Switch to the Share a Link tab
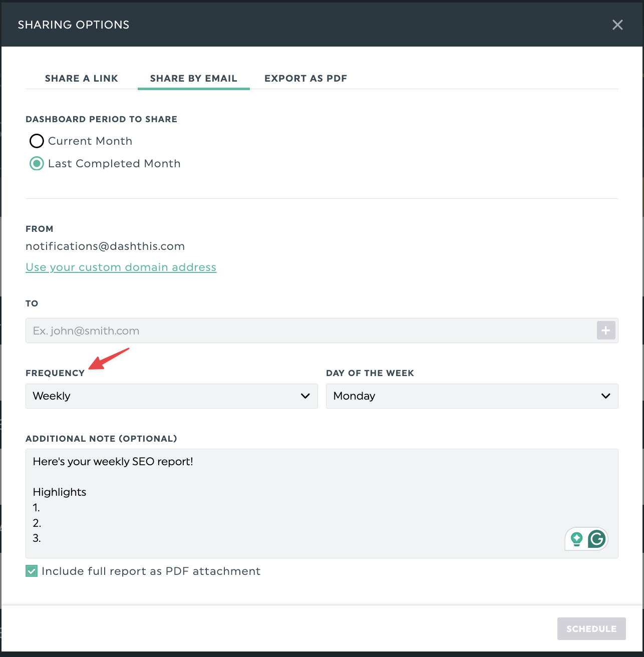Viewport: 644px width, 657px height. pos(82,78)
